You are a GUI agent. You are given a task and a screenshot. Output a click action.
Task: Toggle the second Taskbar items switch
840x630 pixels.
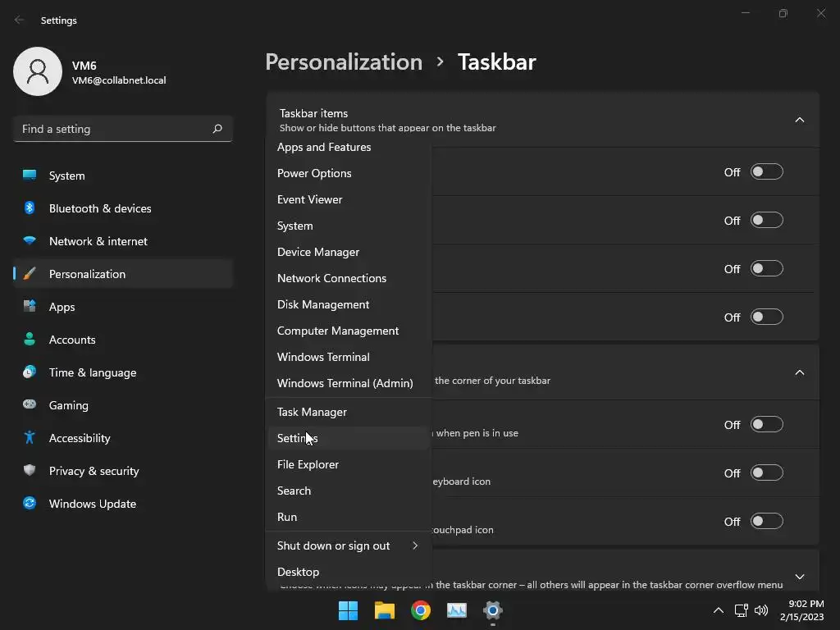[767, 220]
